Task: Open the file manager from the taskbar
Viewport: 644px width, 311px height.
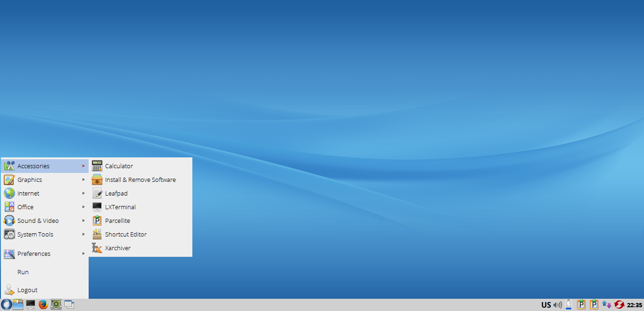Action: pyautogui.click(x=18, y=304)
